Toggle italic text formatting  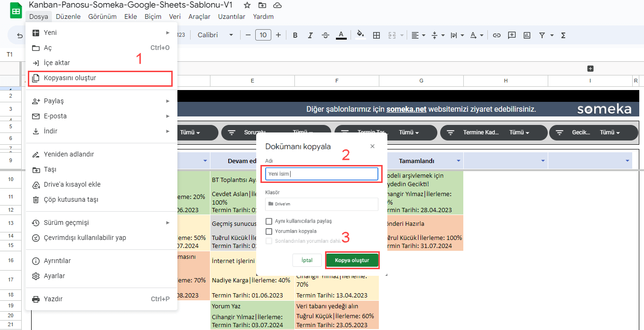(310, 35)
